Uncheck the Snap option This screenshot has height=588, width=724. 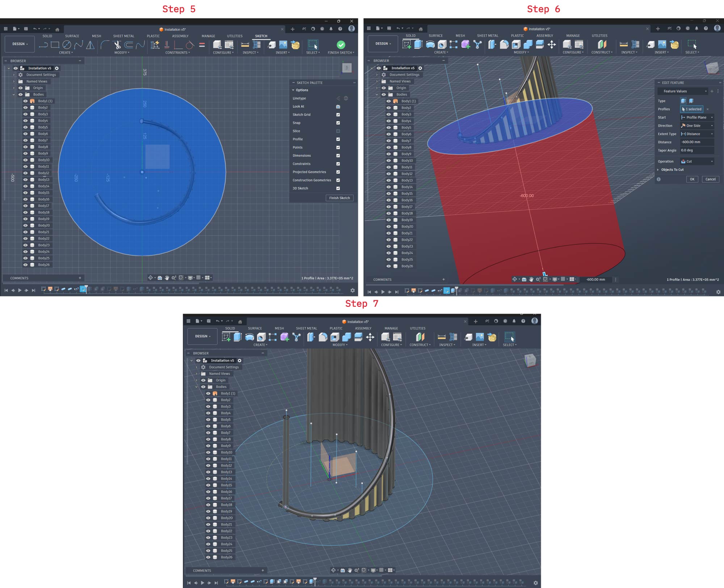(x=338, y=123)
